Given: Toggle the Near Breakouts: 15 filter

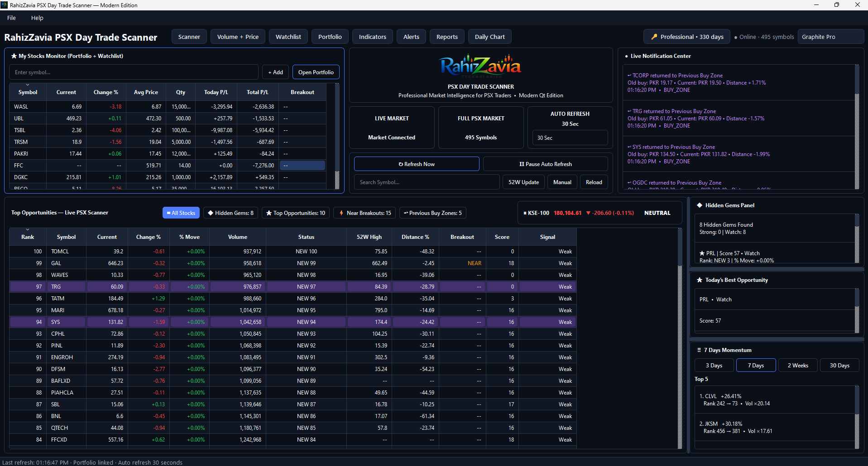Looking at the screenshot, I should click(x=364, y=213).
